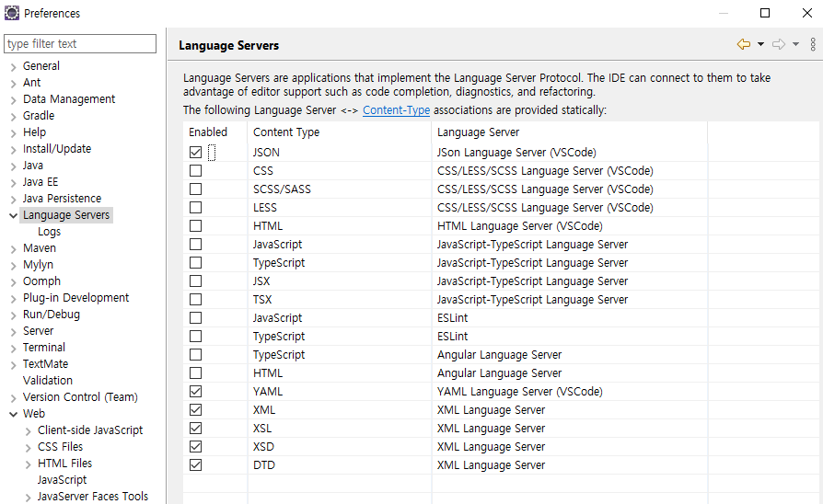Select JavaServer Faces Tools item
This screenshot has width=823, height=504.
pos(93,496)
